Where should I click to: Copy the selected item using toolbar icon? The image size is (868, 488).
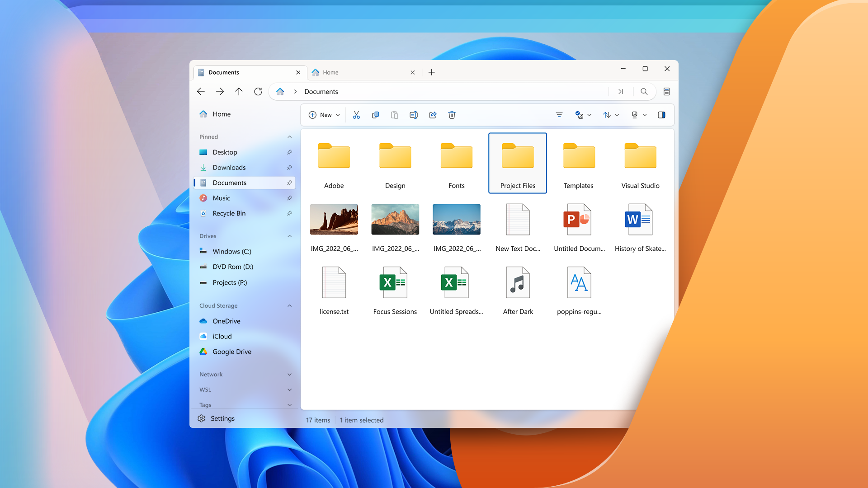coord(375,115)
